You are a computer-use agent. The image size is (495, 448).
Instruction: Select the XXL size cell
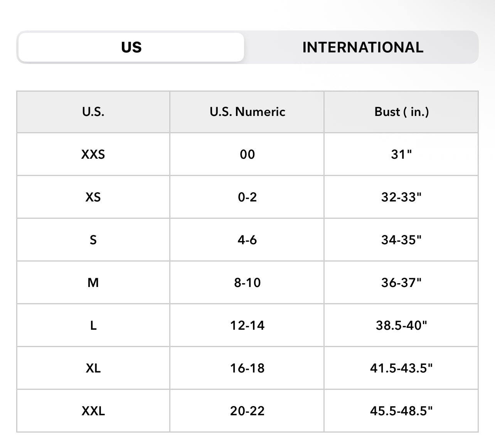click(93, 411)
